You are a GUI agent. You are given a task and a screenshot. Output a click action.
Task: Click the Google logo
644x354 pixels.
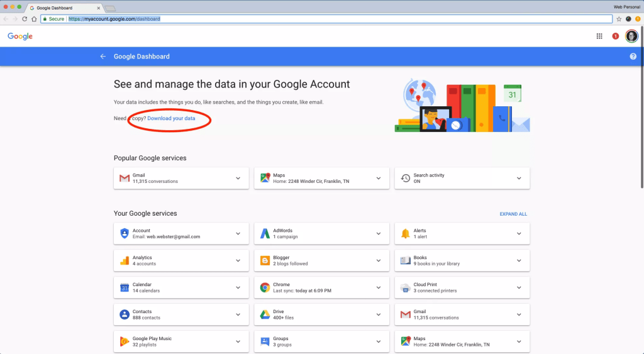tap(20, 36)
